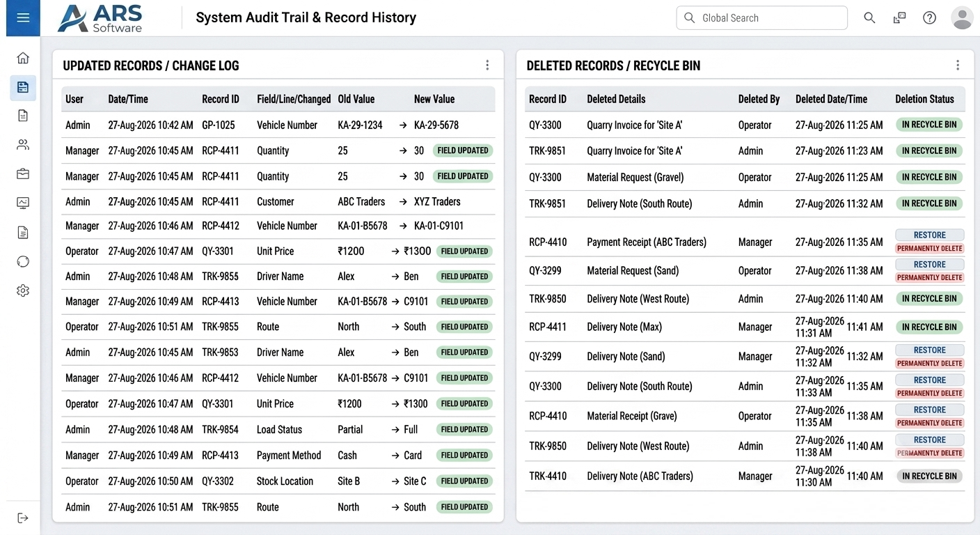Image resolution: width=980 pixels, height=535 pixels.
Task: Click the XYZ Traders new value cell
Action: click(x=437, y=202)
